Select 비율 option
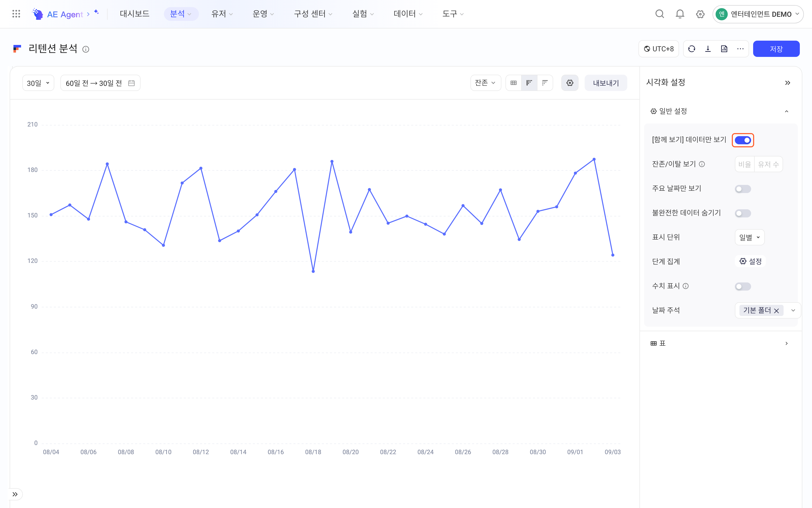The width and height of the screenshot is (812, 508). tap(745, 164)
